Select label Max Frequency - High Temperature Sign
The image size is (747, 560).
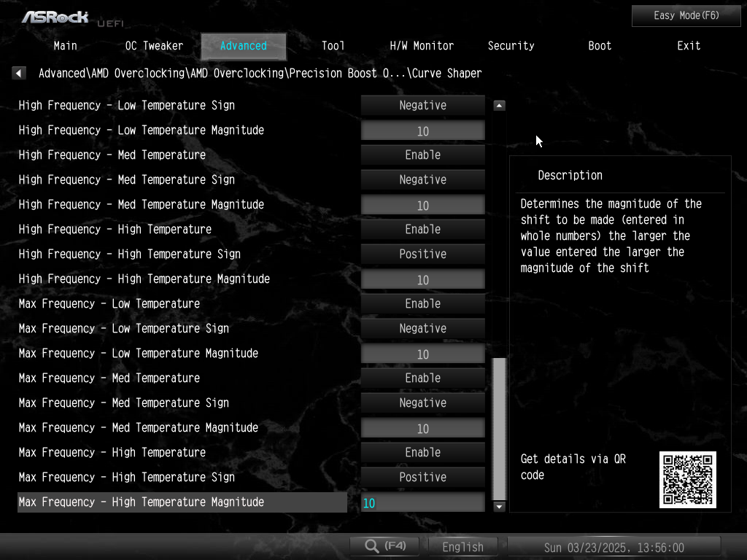(x=127, y=477)
